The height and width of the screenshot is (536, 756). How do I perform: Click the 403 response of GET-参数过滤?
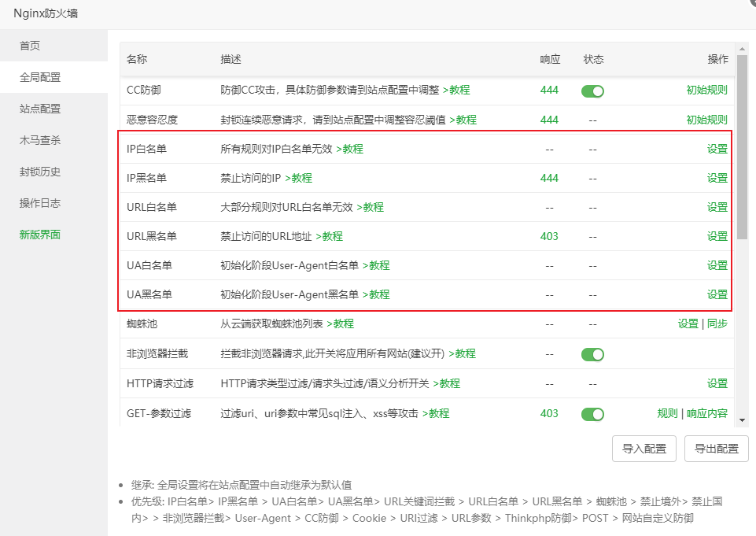click(549, 413)
